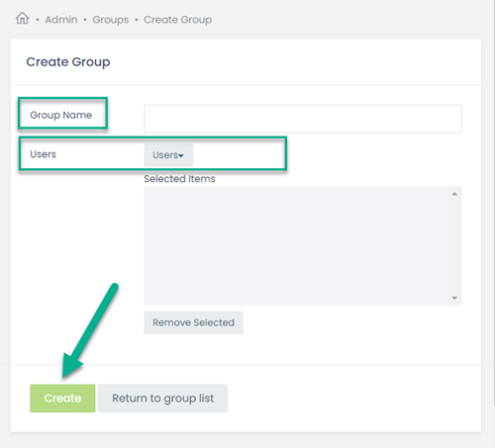This screenshot has width=495, height=448.
Task: Click the Create Group panel heading
Action: 68,62
